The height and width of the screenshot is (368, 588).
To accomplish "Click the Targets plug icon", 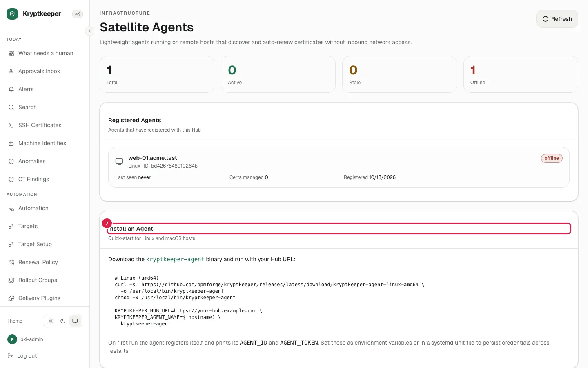I will tap(11, 226).
